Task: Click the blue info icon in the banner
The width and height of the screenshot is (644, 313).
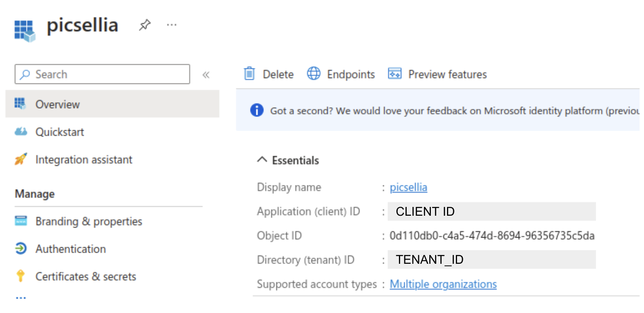Action: point(257,110)
